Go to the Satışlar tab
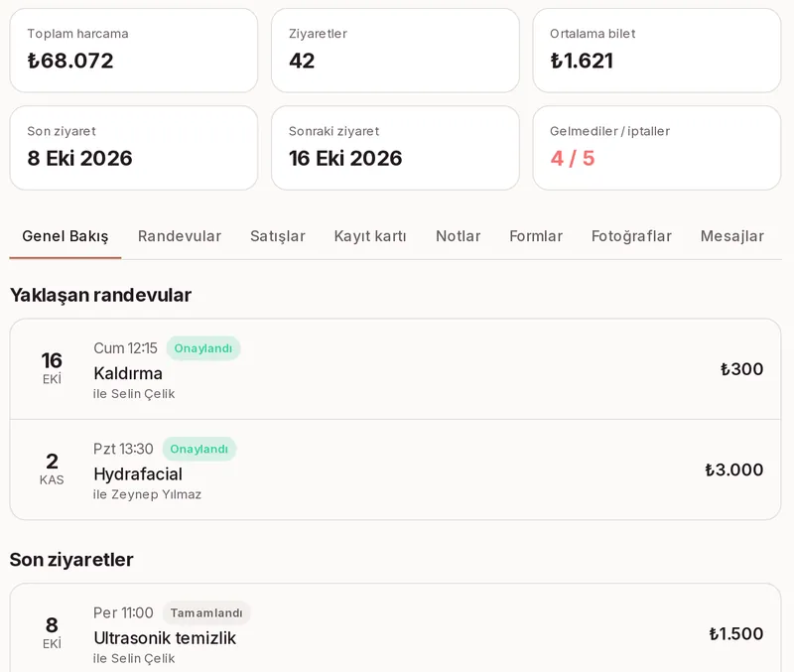 tap(278, 236)
